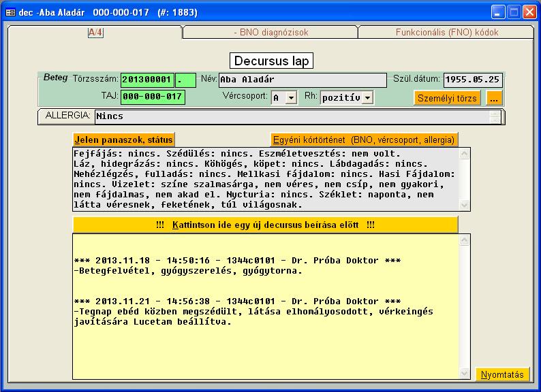This screenshot has height=392, width=541.
Task: Click the ellipsis button beside Személyi törzs
Action: point(494,98)
